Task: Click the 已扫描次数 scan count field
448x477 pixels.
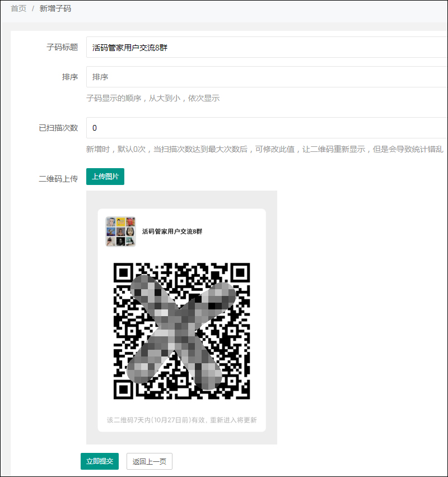Action: pos(224,128)
